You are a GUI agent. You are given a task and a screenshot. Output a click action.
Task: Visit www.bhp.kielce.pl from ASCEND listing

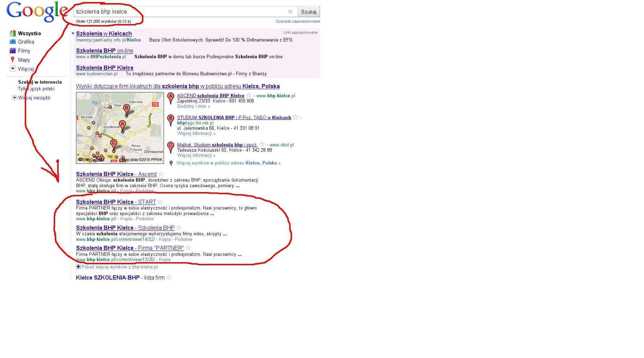(x=276, y=96)
